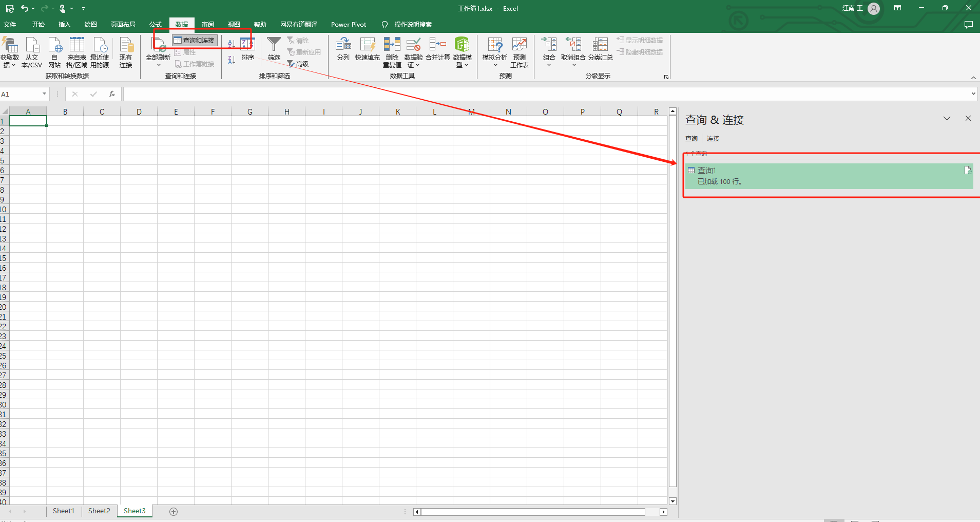This screenshot has height=522, width=980.
Task: Switch to the 连接 tab in side pane
Action: pyautogui.click(x=713, y=139)
